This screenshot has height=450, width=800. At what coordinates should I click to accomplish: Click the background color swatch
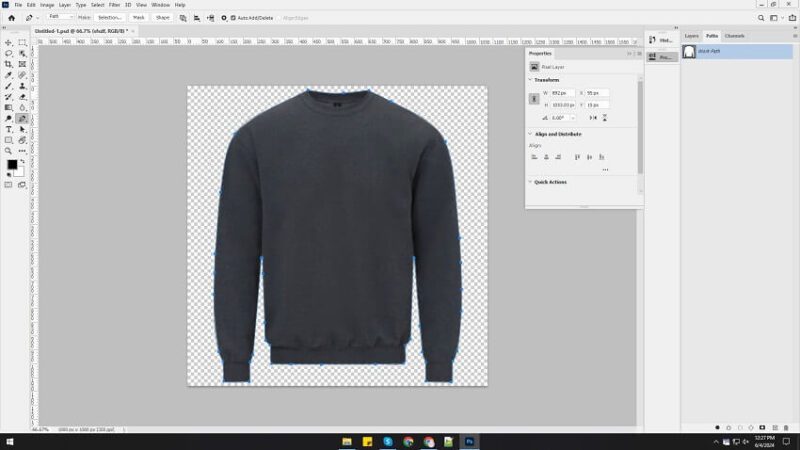19,172
